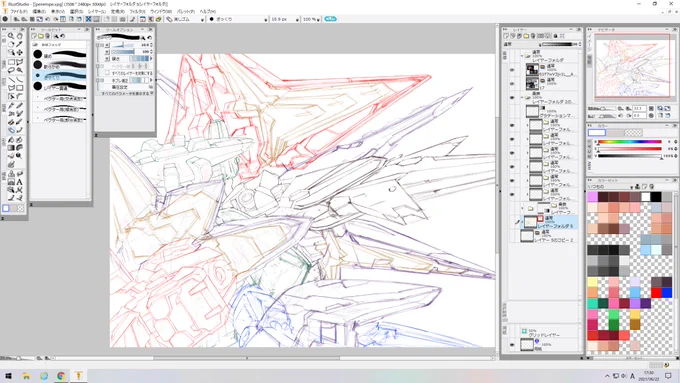Open the ファイル menu
The height and width of the screenshot is (383, 680).
point(18,11)
